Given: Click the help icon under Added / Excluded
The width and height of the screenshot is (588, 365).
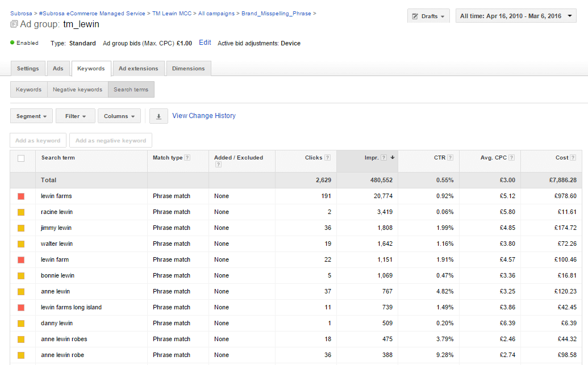Looking at the screenshot, I should click(x=218, y=165).
